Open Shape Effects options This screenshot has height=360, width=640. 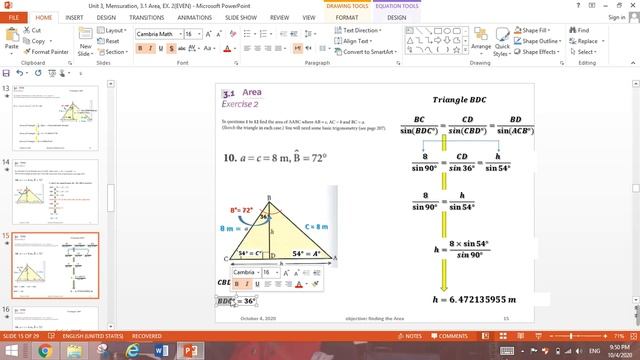(x=537, y=52)
